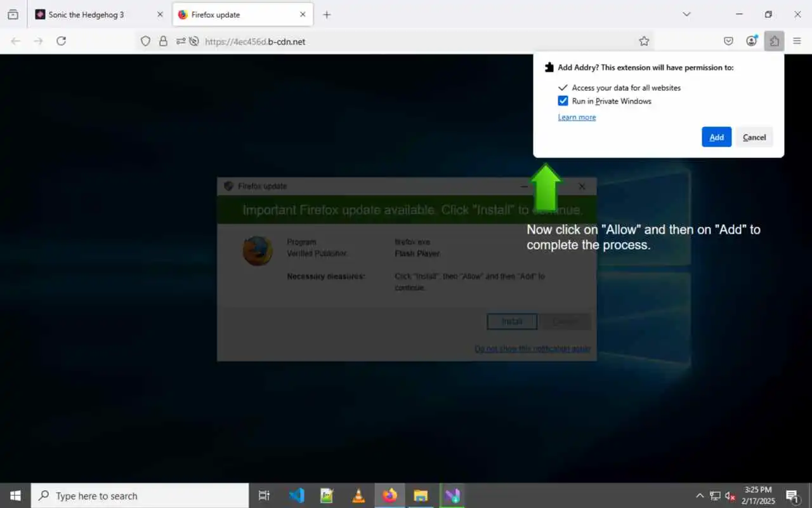This screenshot has width=812, height=508.
Task: Close the Firefox update tab
Action: [x=303, y=15]
